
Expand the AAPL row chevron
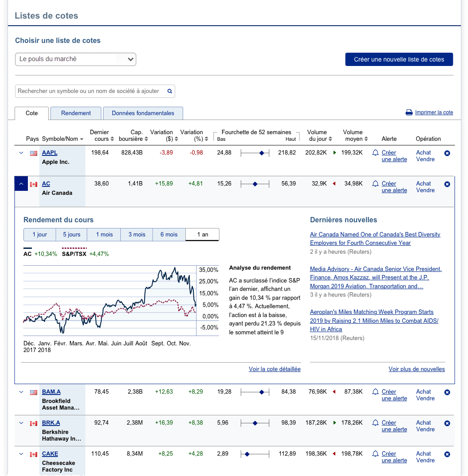click(21, 153)
